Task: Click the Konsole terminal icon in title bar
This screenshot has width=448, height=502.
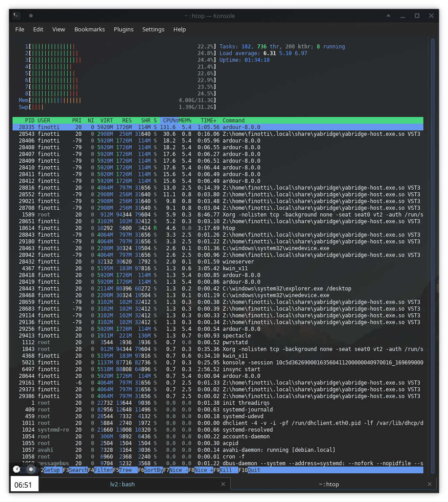Action: click(x=16, y=15)
